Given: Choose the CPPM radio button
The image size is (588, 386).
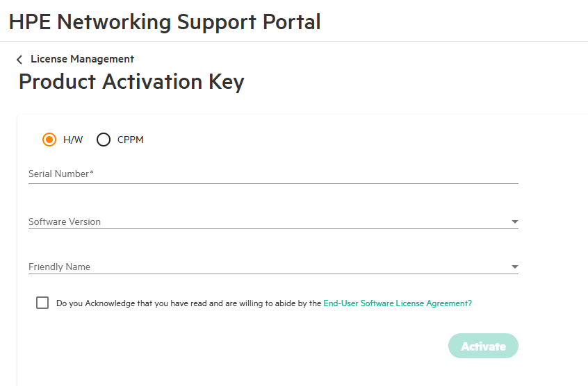Looking at the screenshot, I should 104,140.
